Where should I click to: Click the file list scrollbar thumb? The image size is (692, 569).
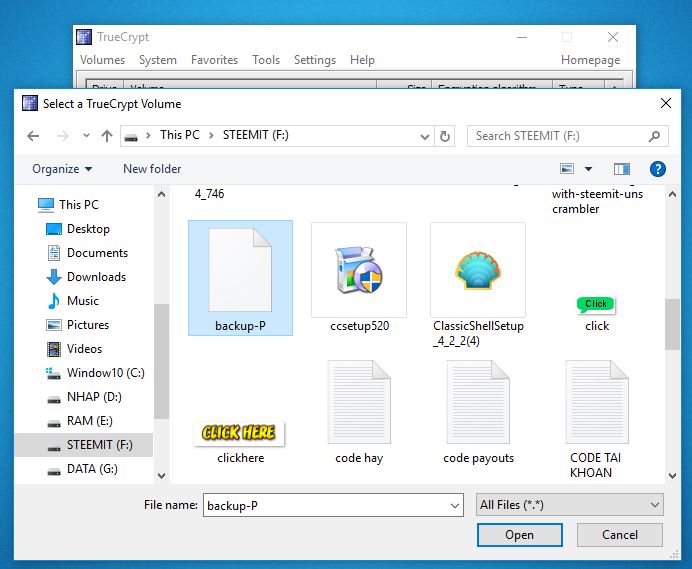point(672,324)
